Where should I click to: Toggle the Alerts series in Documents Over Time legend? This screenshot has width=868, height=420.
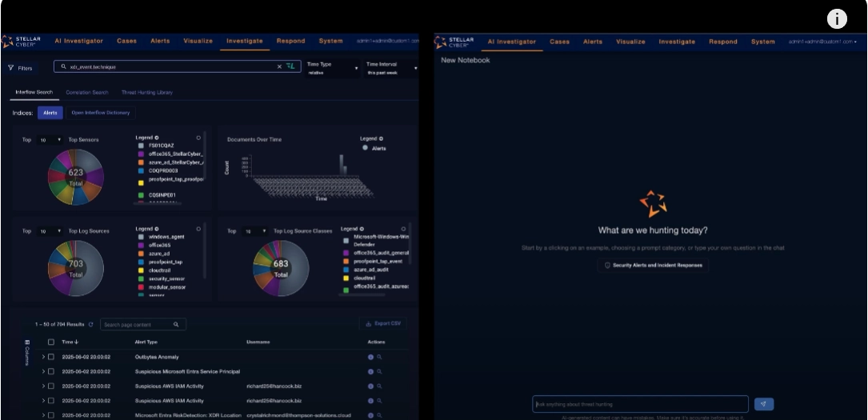click(374, 148)
